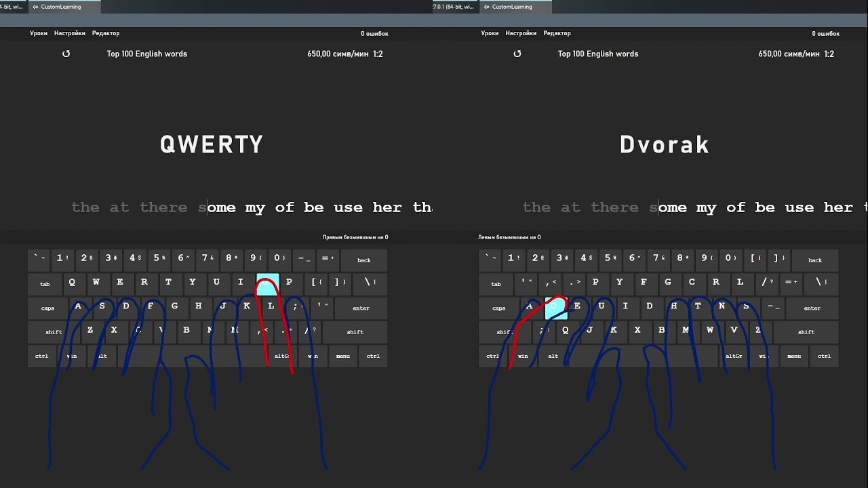Open Уроки menu in the Dvorak window
This screenshot has height=488, width=868.
coord(490,33)
